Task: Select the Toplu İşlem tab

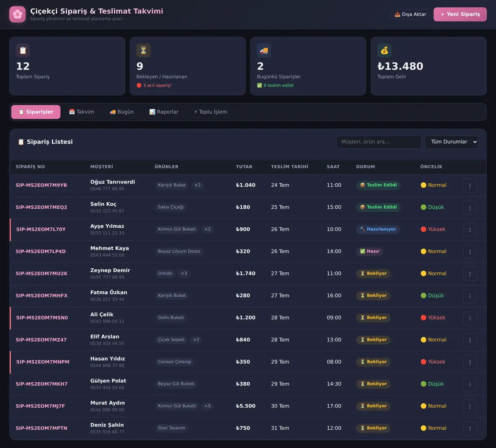Action: (x=210, y=112)
